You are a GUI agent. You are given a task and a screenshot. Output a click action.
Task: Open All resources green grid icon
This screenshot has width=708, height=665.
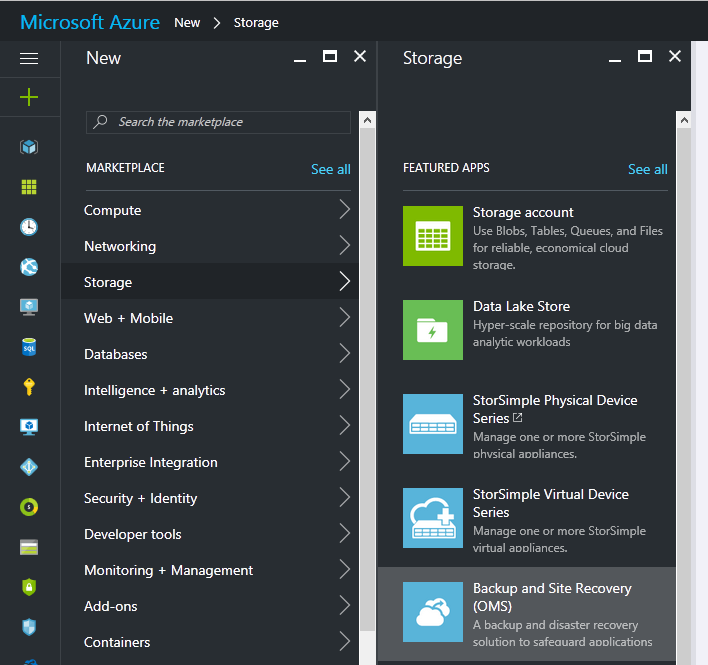click(x=29, y=186)
